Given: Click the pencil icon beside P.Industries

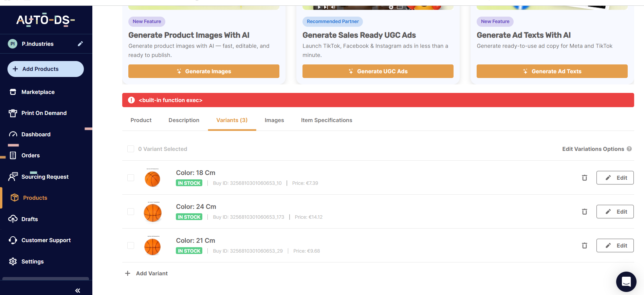Looking at the screenshot, I should (x=80, y=44).
